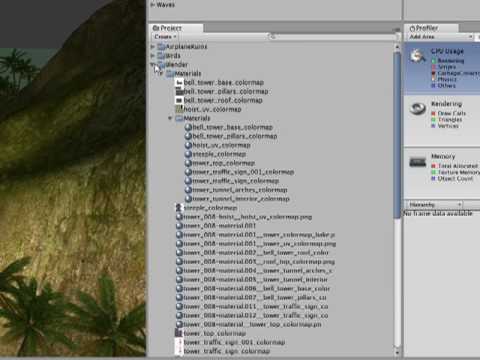Click the steeple_colormap texture icon
Image resolution: width=480 pixels, height=360 pixels.
click(179, 208)
